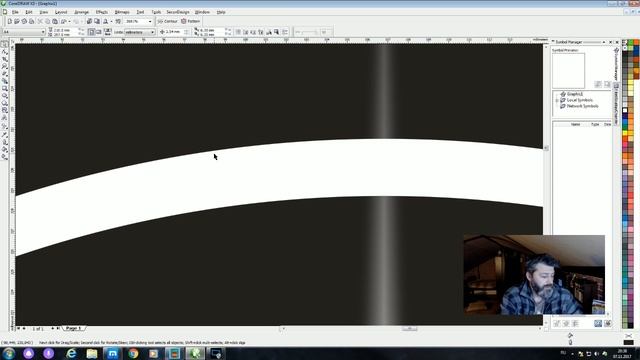Select the Polygon tool
The width and height of the screenshot is (640, 360).
tap(4, 102)
